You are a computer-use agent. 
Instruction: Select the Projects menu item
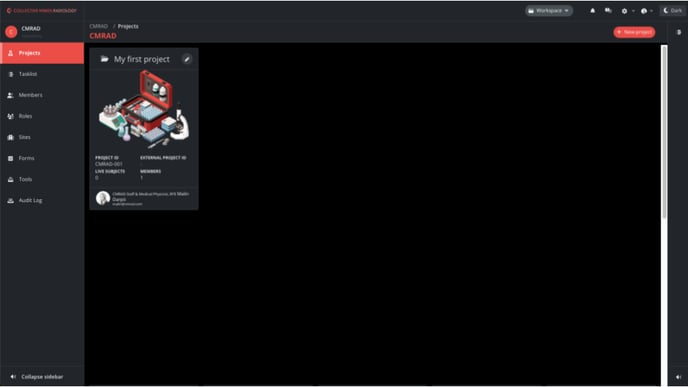click(x=42, y=53)
